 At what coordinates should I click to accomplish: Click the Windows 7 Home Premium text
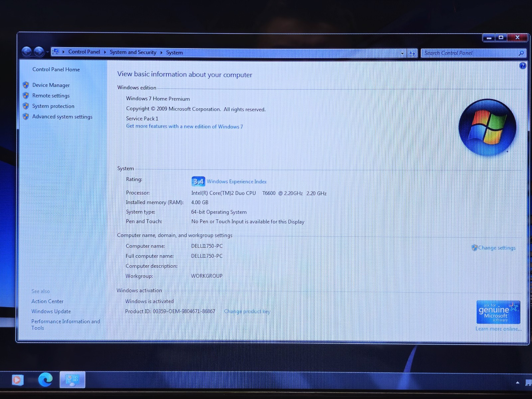pyautogui.click(x=158, y=99)
